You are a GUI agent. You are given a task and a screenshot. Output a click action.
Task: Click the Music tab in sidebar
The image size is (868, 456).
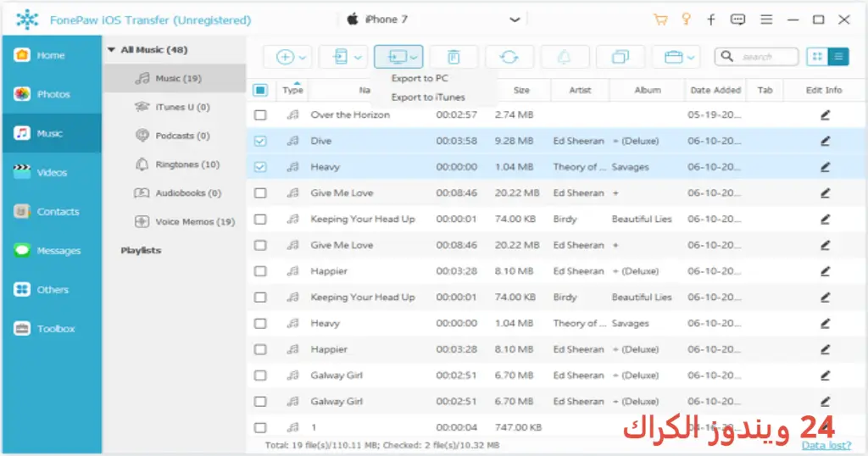(51, 133)
